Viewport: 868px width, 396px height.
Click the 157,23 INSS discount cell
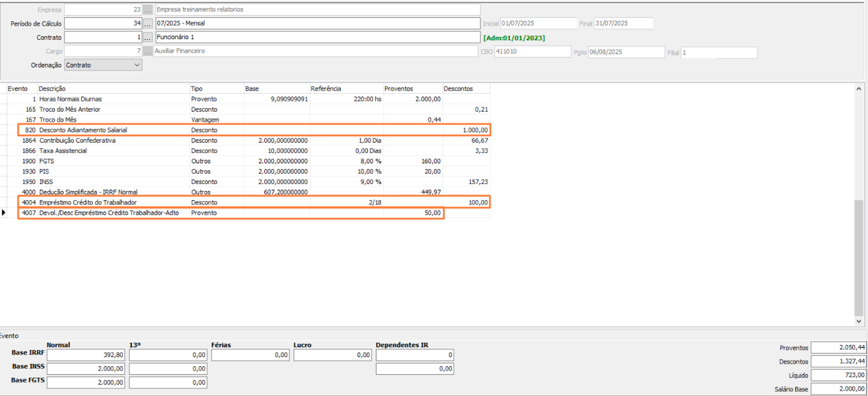[466, 182]
